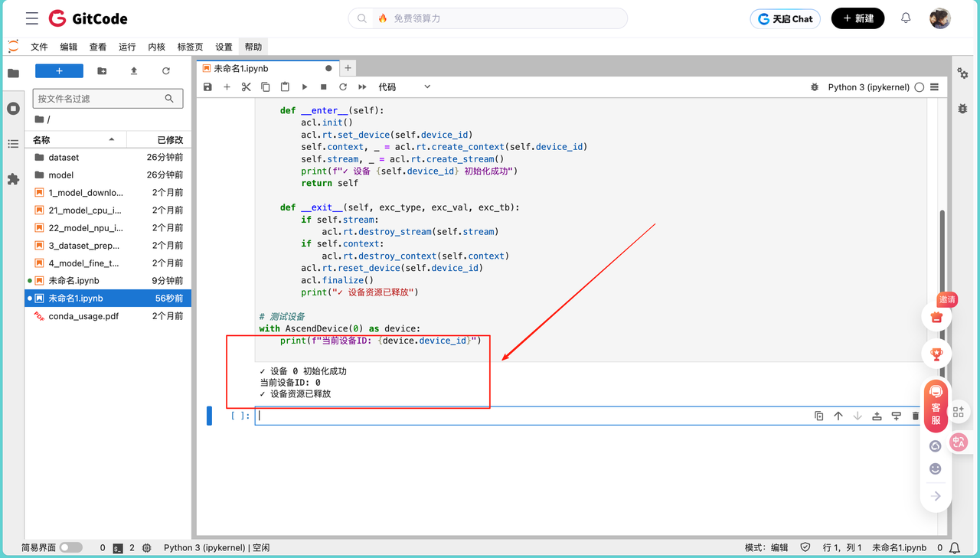Open the 运行 menu
The image size is (980, 558).
point(127,47)
